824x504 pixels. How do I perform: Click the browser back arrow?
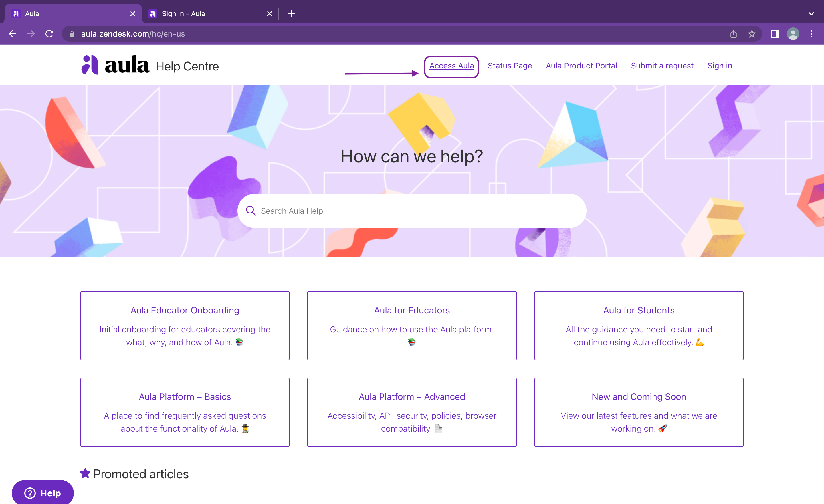point(13,34)
